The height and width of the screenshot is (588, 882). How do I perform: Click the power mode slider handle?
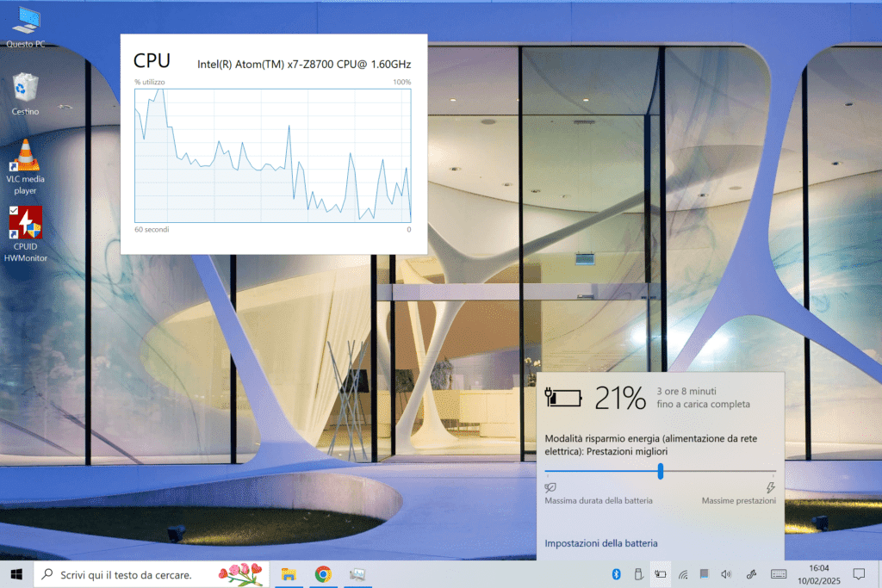(661, 471)
